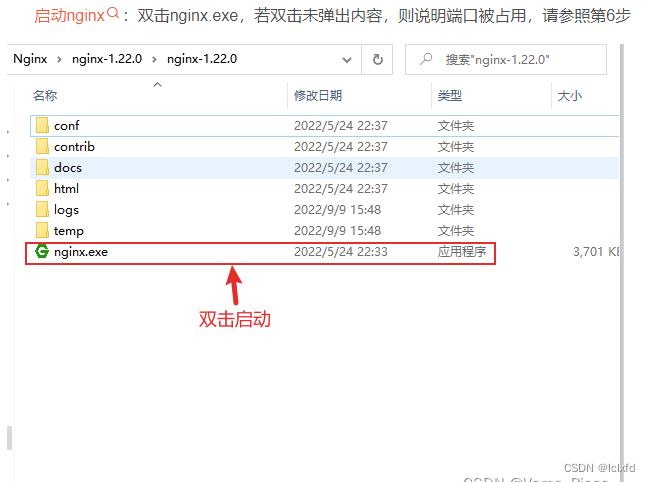
Task: Click the logs folder icon
Action: (42, 210)
